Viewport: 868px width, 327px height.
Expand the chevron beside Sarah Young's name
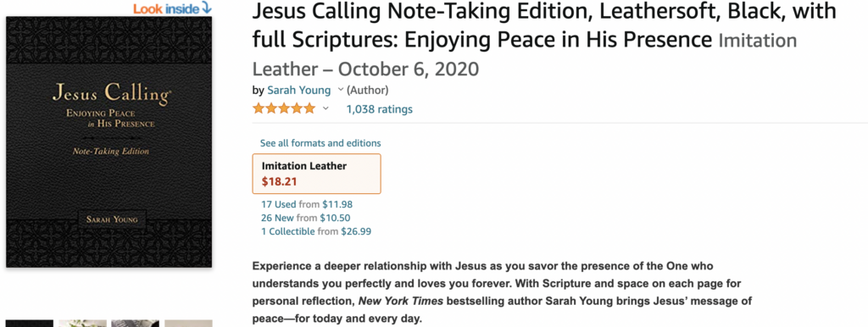pos(341,90)
